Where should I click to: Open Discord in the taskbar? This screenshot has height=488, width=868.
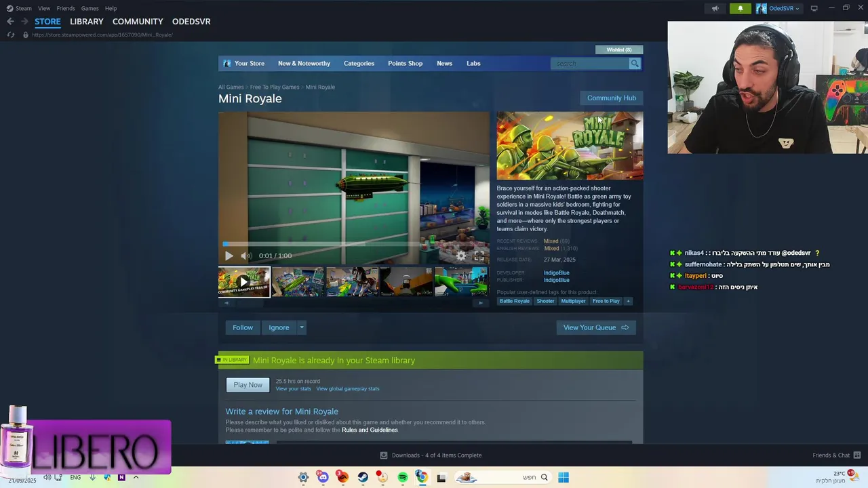(323, 477)
